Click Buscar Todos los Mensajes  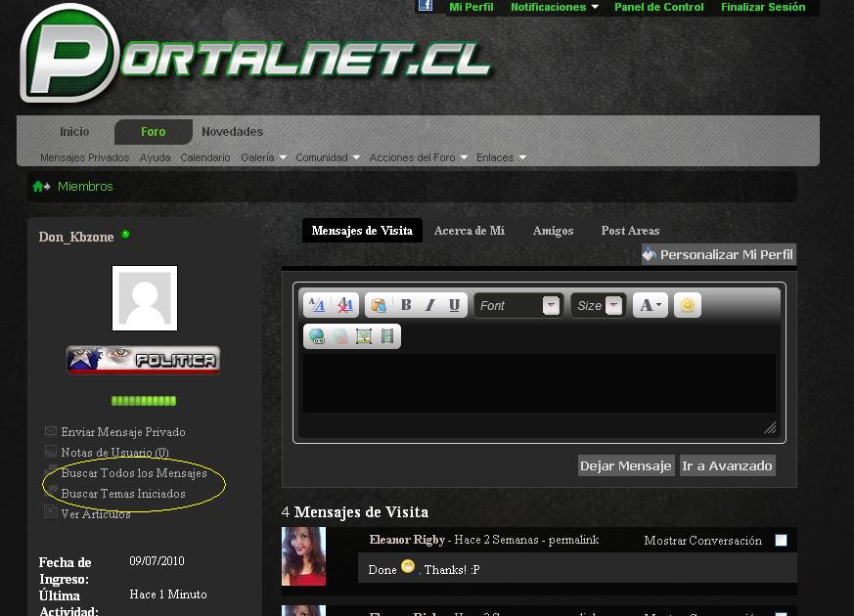134,473
